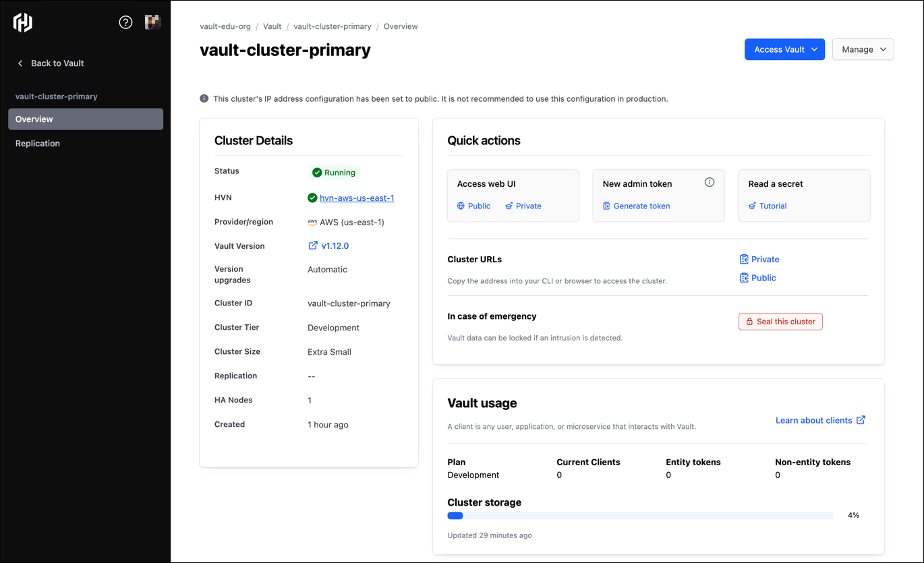This screenshot has height=563, width=924.
Task: Click the Entity tokens heading
Action: (693, 463)
